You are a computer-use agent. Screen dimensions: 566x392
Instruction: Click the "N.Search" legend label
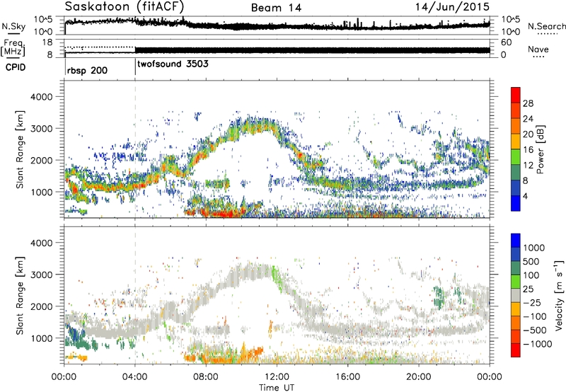[547, 26]
